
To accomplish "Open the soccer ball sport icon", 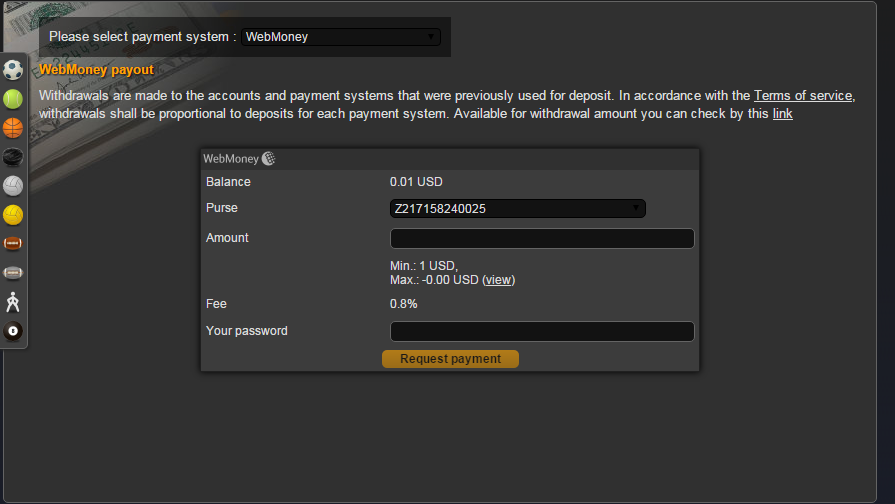I will click(x=13, y=70).
